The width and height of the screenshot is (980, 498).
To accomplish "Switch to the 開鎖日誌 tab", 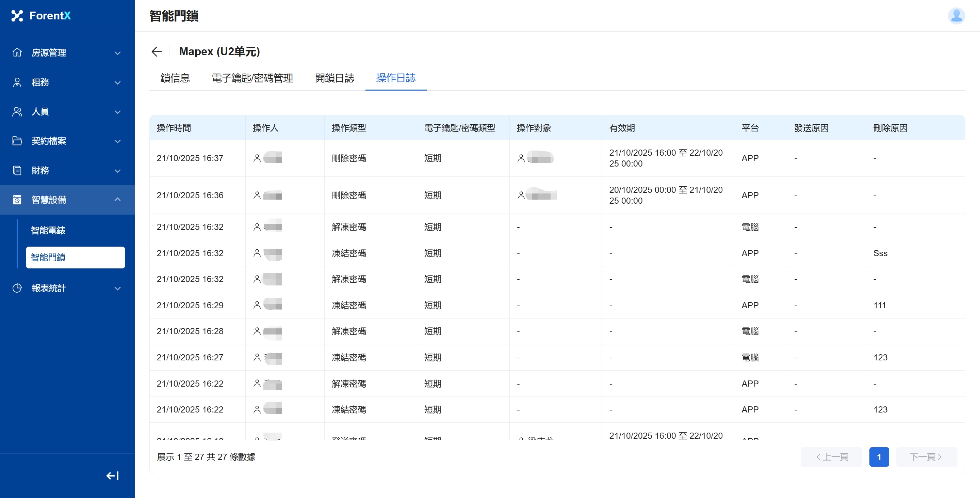I will click(x=334, y=78).
